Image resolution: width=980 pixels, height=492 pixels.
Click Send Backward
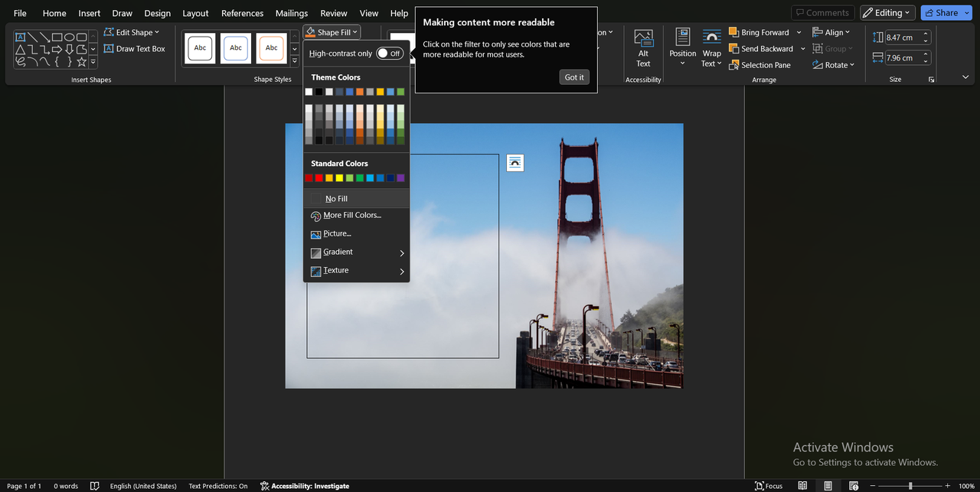[x=760, y=49]
